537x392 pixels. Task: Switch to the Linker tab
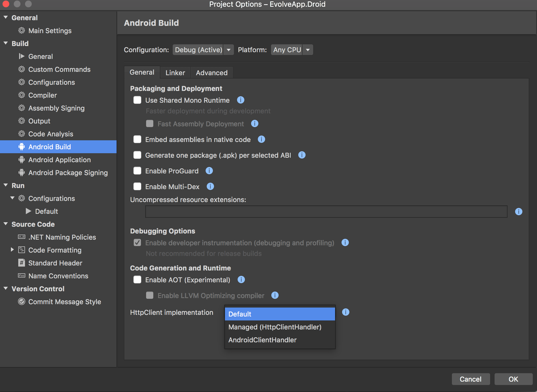point(175,73)
